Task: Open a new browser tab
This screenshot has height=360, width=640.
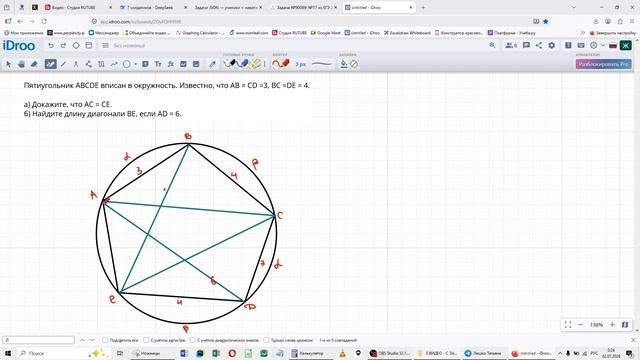Action: point(423,7)
